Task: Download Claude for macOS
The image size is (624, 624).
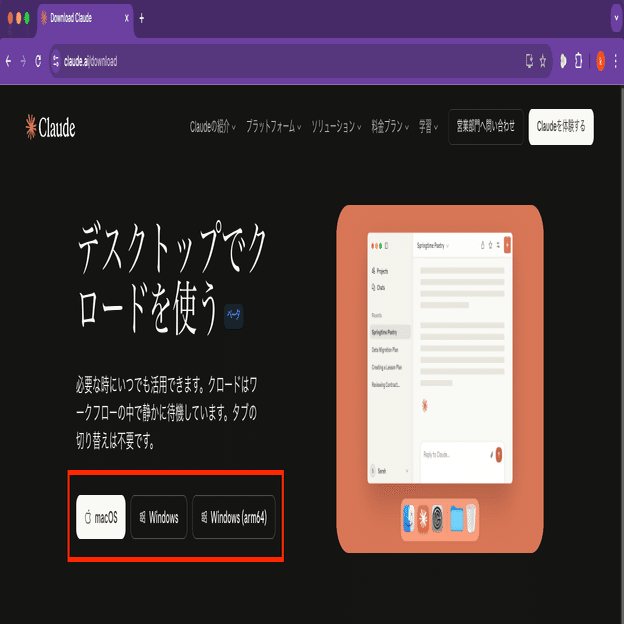Action: coord(101,517)
